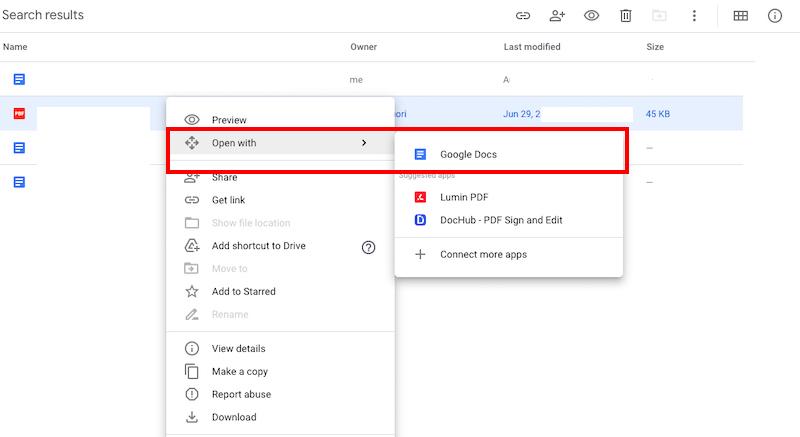Select the red PDF file icon
The image size is (800, 437).
19,113
